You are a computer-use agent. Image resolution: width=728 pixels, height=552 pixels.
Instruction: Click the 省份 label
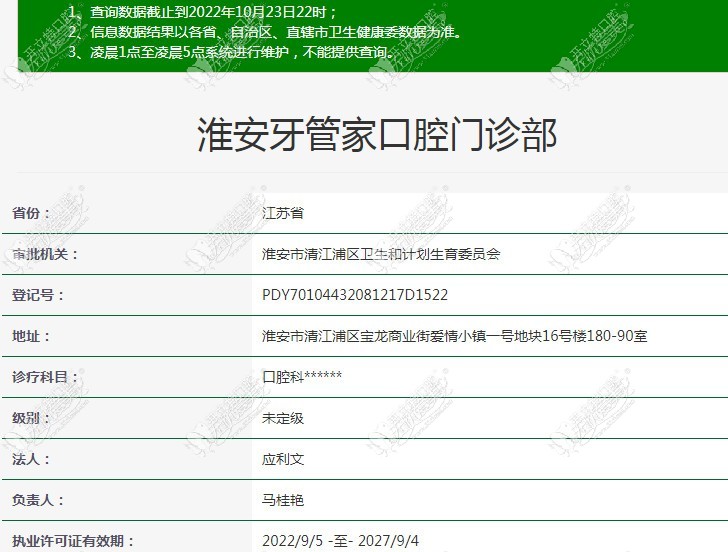[31, 213]
